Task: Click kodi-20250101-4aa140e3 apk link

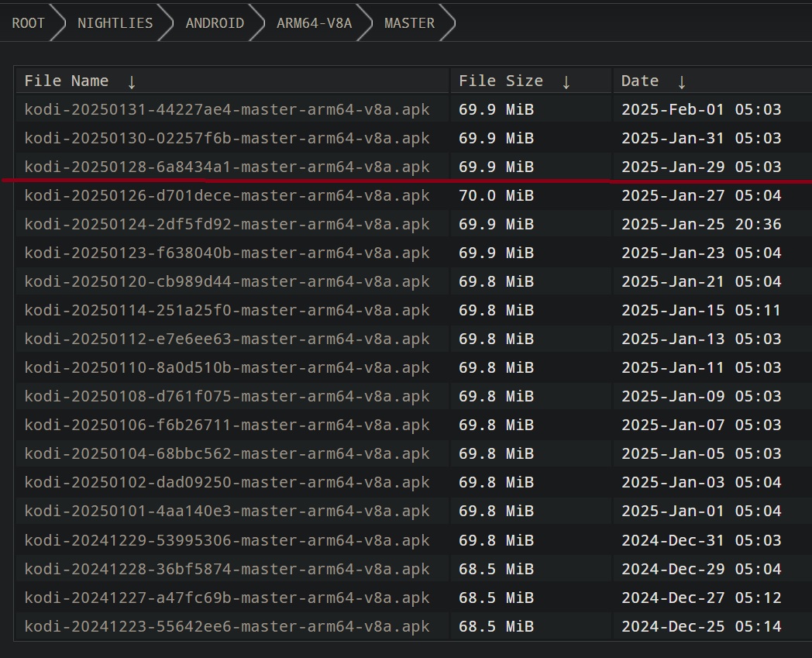Action: (227, 511)
